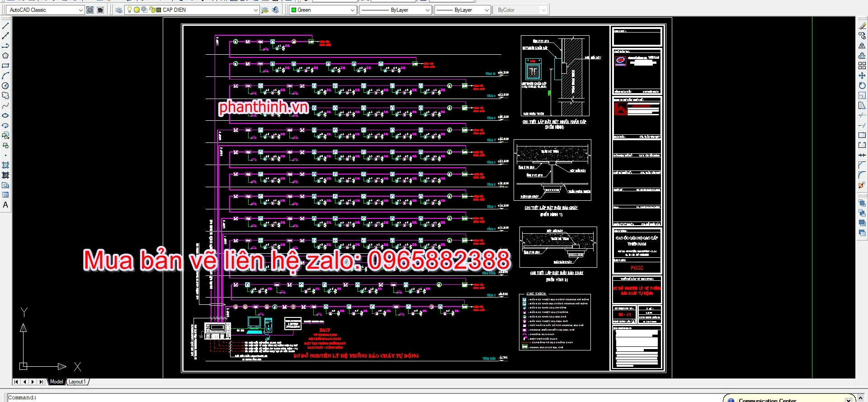This screenshot has width=868, height=402.
Task: Select the Extend tool
Action: 862,125
